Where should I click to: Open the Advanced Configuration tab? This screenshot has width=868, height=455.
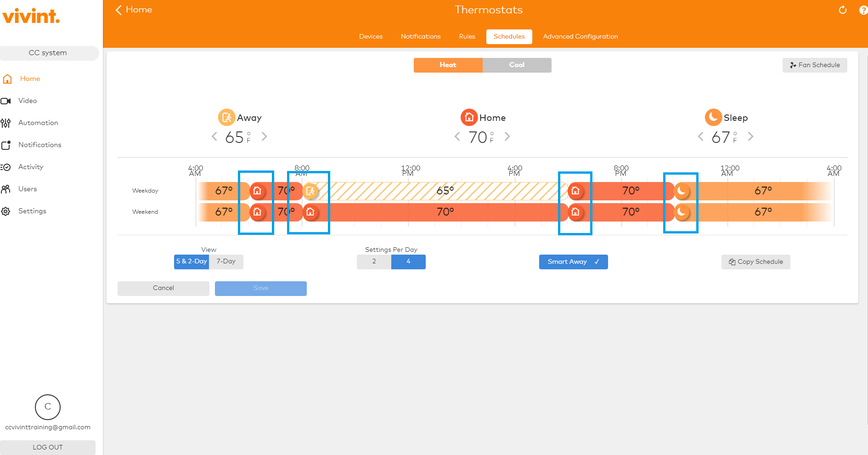coord(580,36)
